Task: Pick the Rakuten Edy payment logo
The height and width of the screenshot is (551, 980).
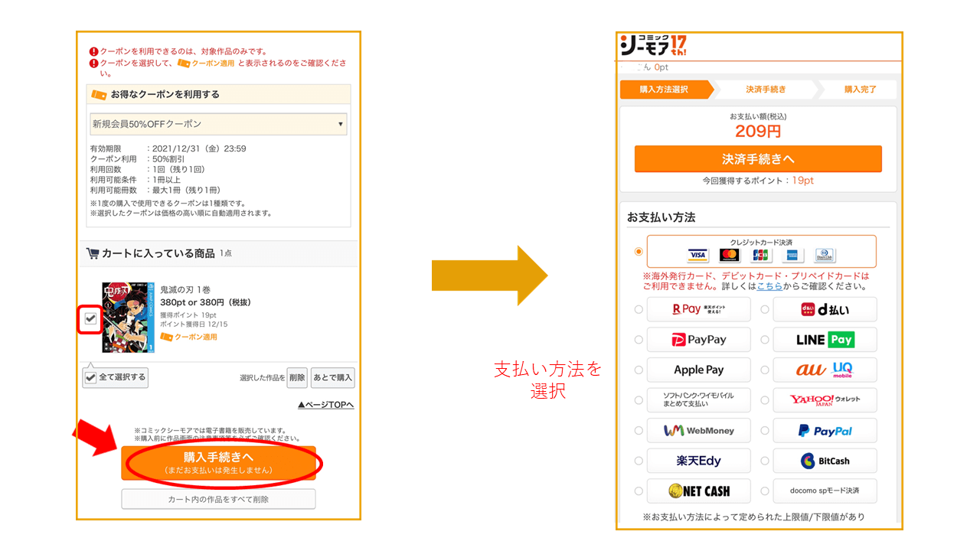Action: click(x=698, y=461)
